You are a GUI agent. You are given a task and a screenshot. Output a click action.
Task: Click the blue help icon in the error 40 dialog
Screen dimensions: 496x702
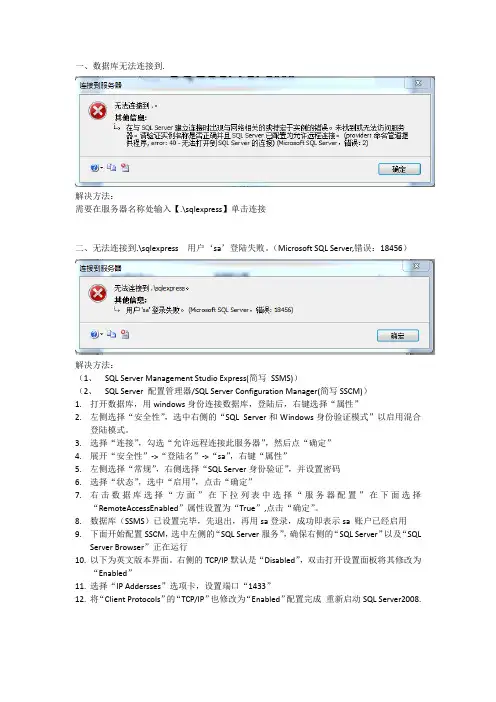[x=94, y=168]
